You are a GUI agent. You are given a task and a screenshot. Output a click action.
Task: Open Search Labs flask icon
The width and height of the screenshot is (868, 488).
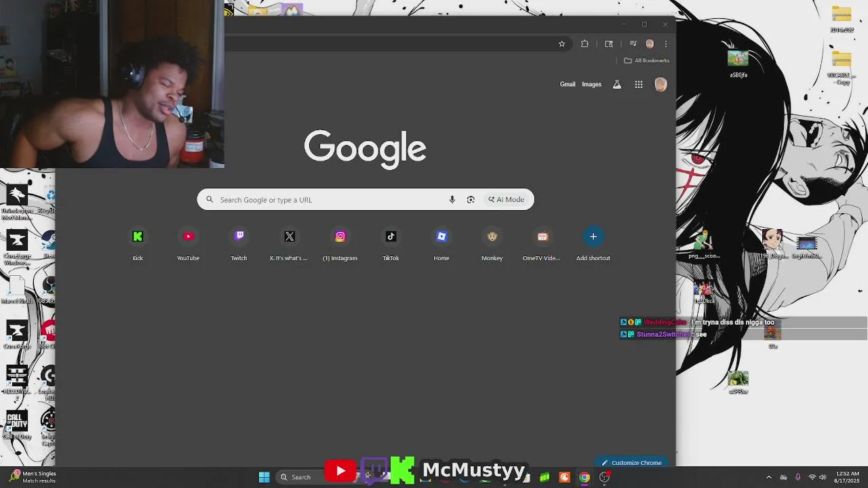[x=617, y=85]
